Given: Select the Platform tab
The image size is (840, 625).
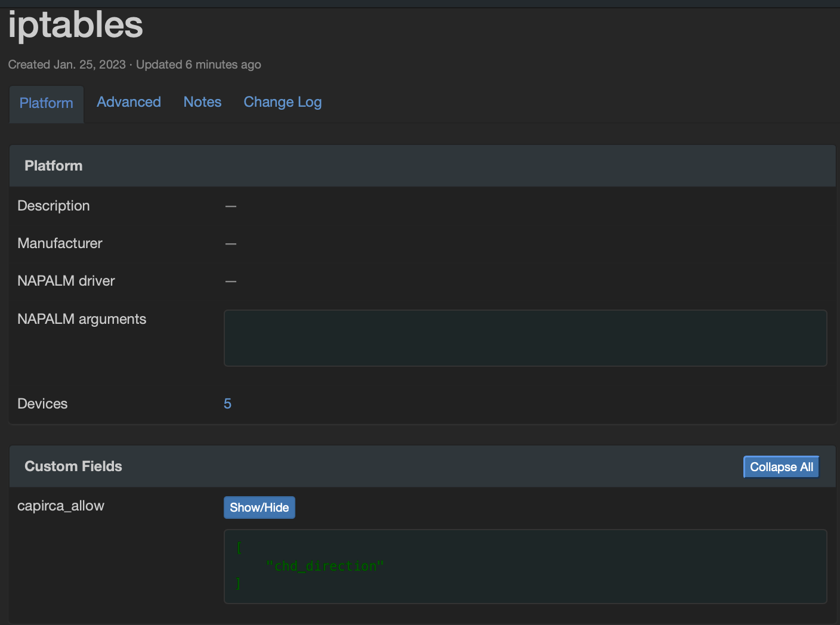Looking at the screenshot, I should click(x=46, y=103).
